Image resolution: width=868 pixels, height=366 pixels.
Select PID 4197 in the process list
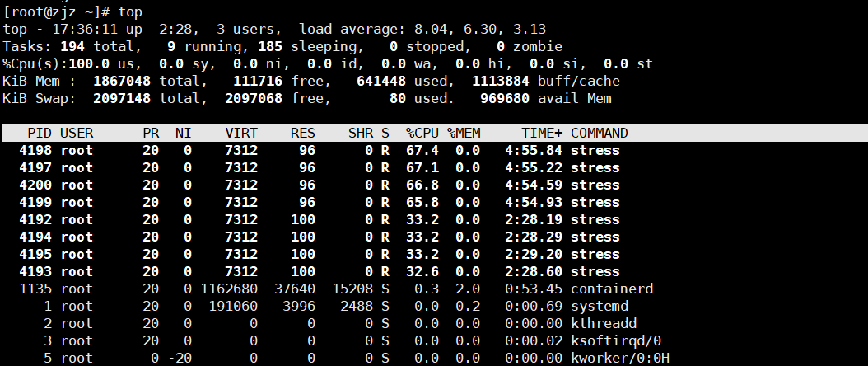click(x=35, y=168)
